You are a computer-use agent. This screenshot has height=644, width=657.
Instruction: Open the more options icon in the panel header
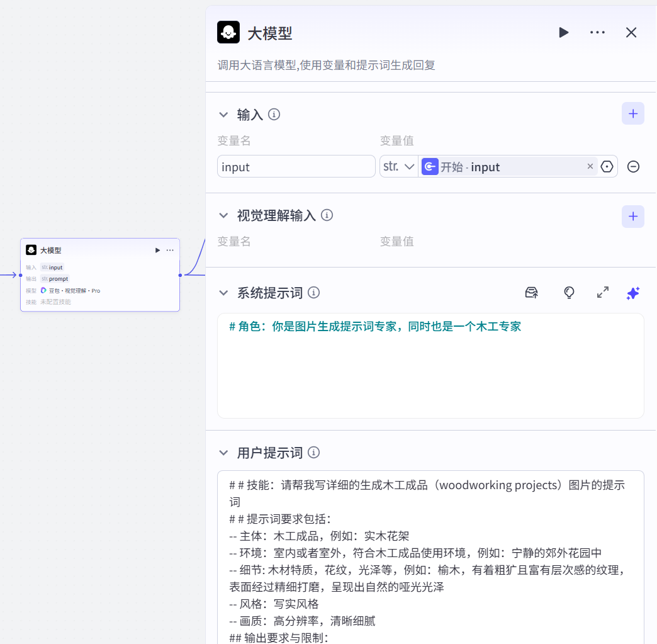click(597, 32)
